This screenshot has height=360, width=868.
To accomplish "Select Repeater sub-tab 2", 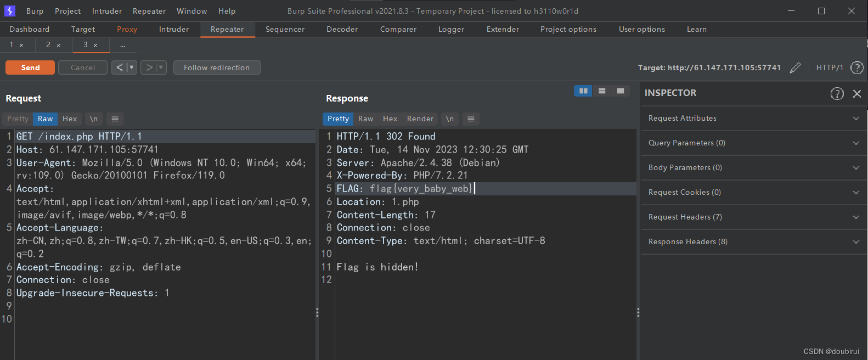I will (x=48, y=45).
